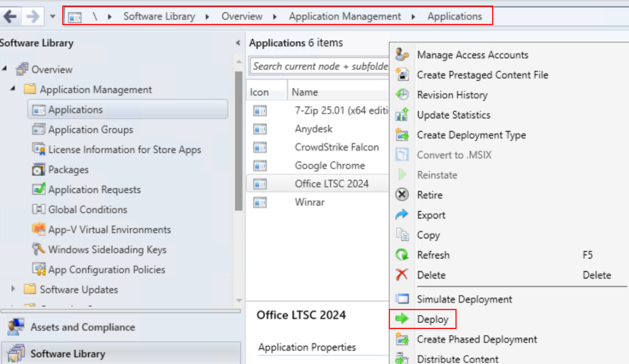The height and width of the screenshot is (364, 629).
Task: Select Create Phased Deployment menu entry
Action: [477, 339]
